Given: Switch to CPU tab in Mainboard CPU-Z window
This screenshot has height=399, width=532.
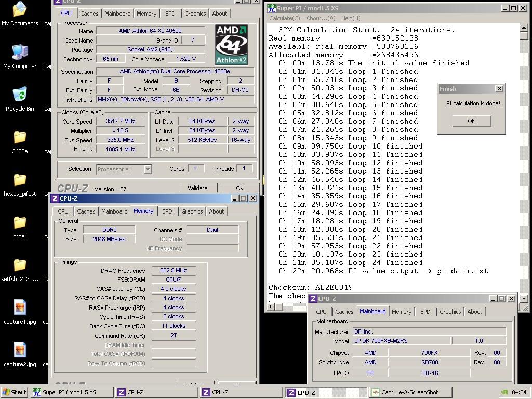Looking at the screenshot, I should (x=321, y=312).
